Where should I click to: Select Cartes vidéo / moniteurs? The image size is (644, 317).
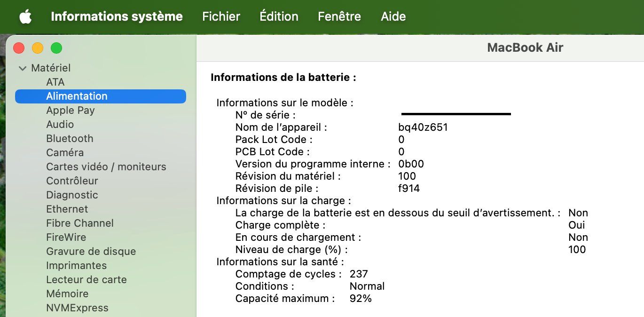click(x=106, y=167)
